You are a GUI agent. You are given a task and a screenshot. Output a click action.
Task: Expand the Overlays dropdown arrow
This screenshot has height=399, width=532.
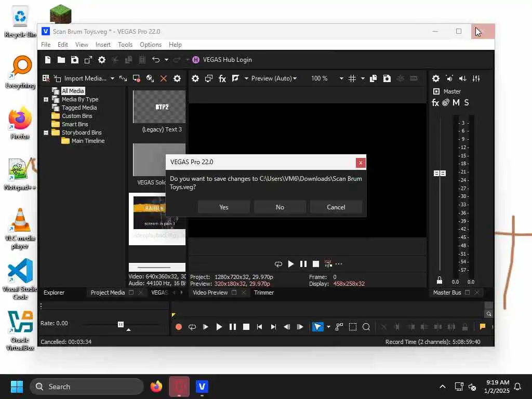[363, 78]
